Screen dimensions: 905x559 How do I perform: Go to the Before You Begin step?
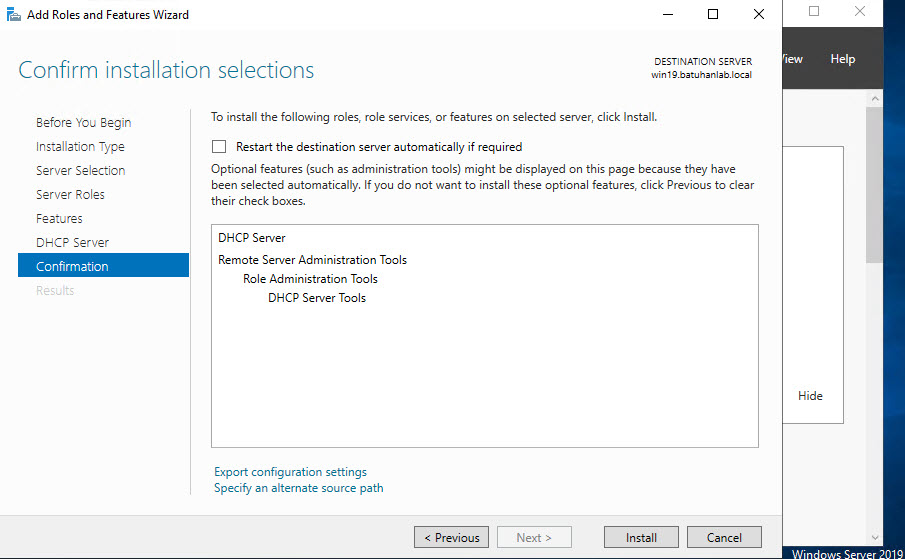click(83, 122)
